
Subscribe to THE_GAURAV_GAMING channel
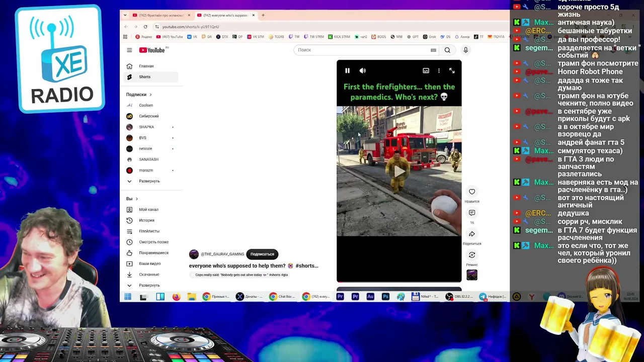click(262, 254)
